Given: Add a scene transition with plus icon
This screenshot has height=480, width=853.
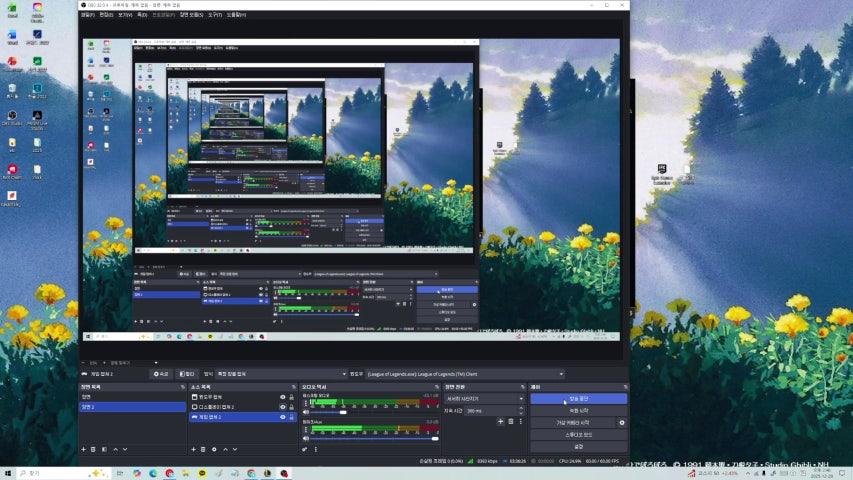Looking at the screenshot, I should 500,421.
